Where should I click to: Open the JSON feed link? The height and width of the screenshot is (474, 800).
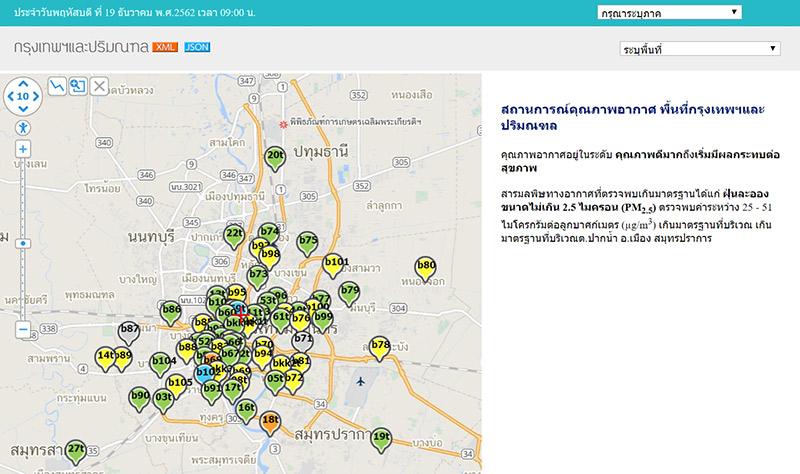(197, 47)
